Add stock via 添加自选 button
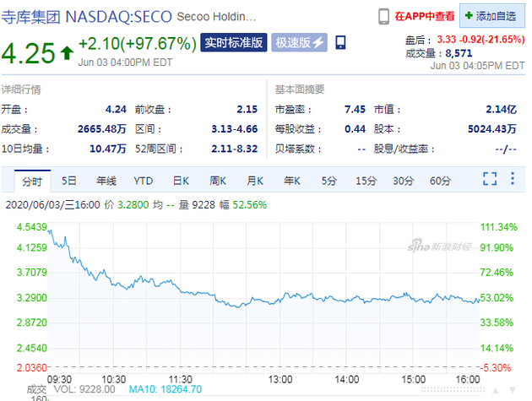532x401 pixels. [492, 15]
